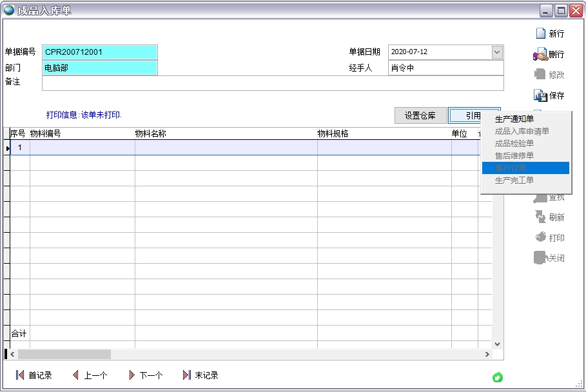This screenshot has width=586, height=392.
Task: Click the horizontal scrollbar below the grid
Action: [x=64, y=354]
